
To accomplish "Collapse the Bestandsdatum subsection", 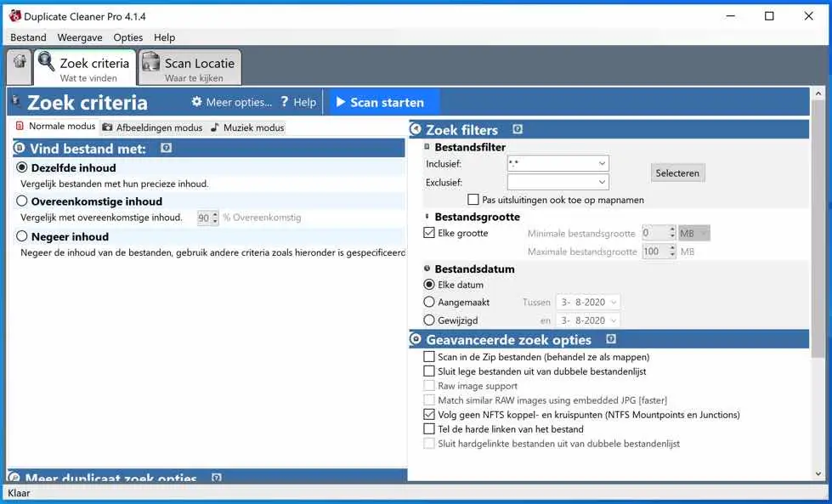I will [427, 269].
